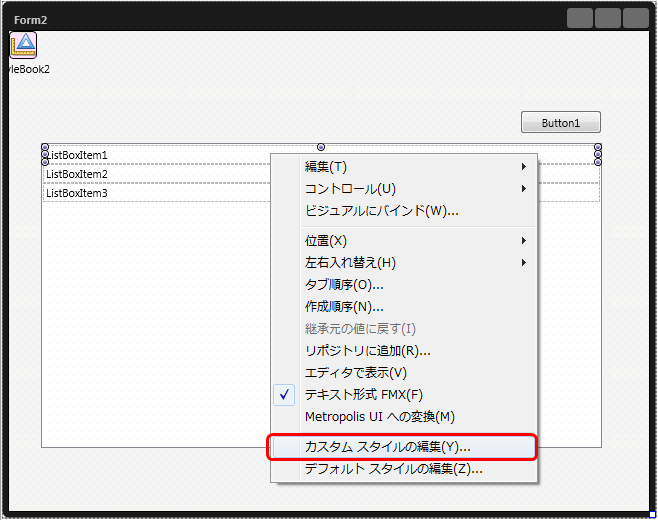Open 位置(X) submenu
This screenshot has height=520, width=658.
(404, 240)
